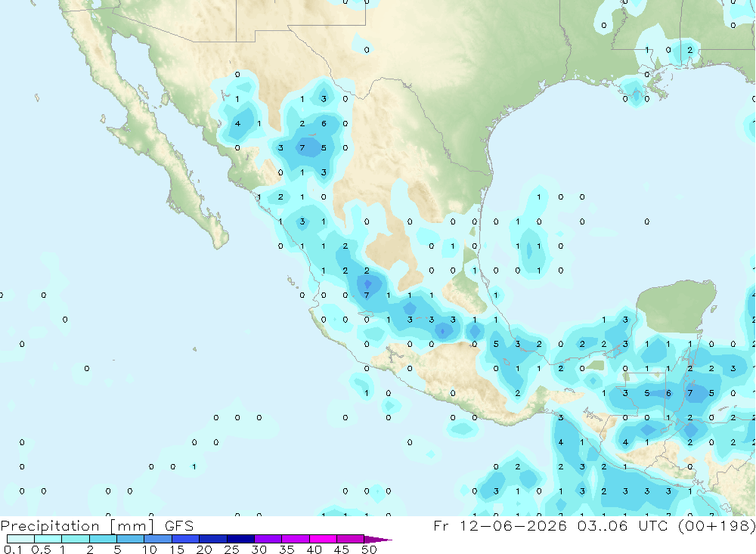Choose the 25–30 mm navy legend swatch
The image size is (756, 554).
point(240,539)
